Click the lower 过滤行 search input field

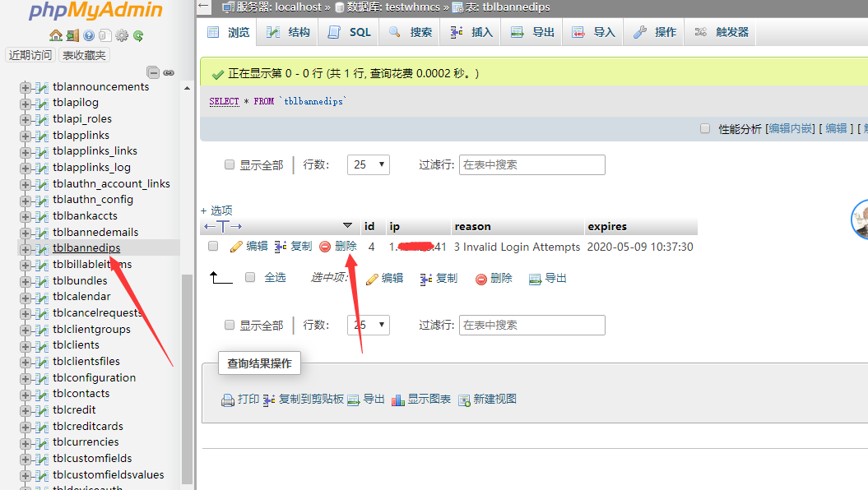coord(532,326)
